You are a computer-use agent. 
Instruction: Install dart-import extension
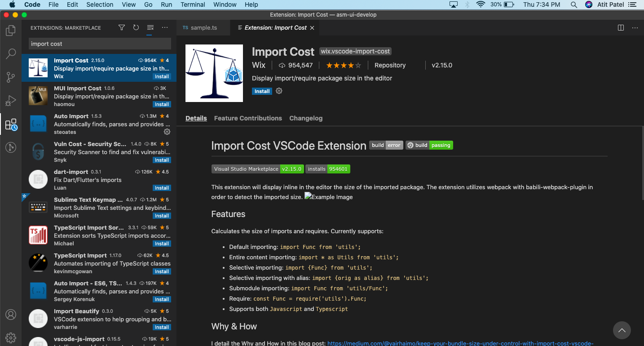162,188
